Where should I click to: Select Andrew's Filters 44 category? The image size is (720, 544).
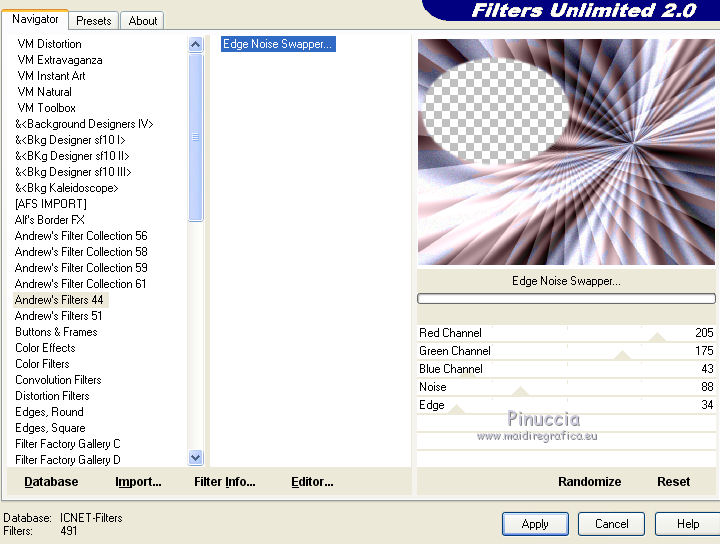click(61, 300)
